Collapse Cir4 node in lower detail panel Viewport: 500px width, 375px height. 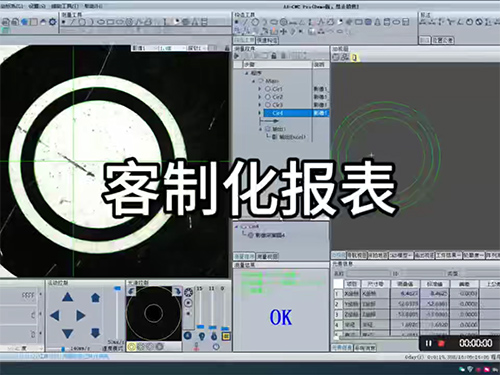[x=237, y=227]
